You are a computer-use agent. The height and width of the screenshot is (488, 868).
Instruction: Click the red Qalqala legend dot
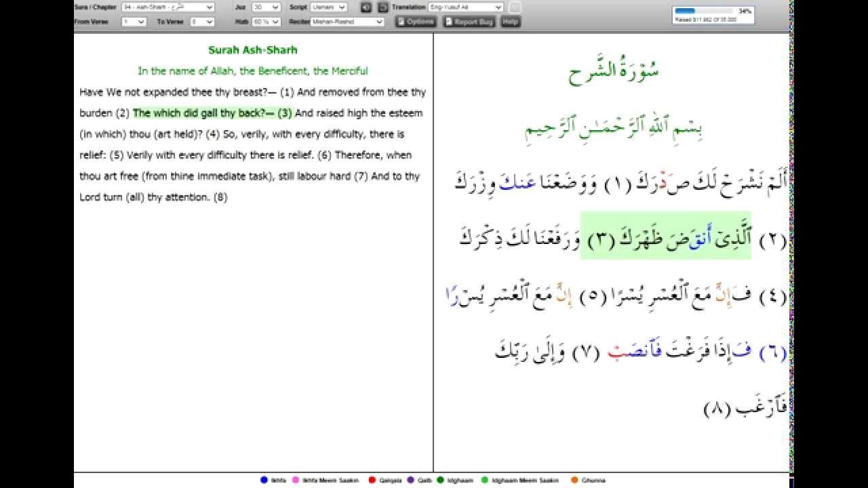click(372, 480)
